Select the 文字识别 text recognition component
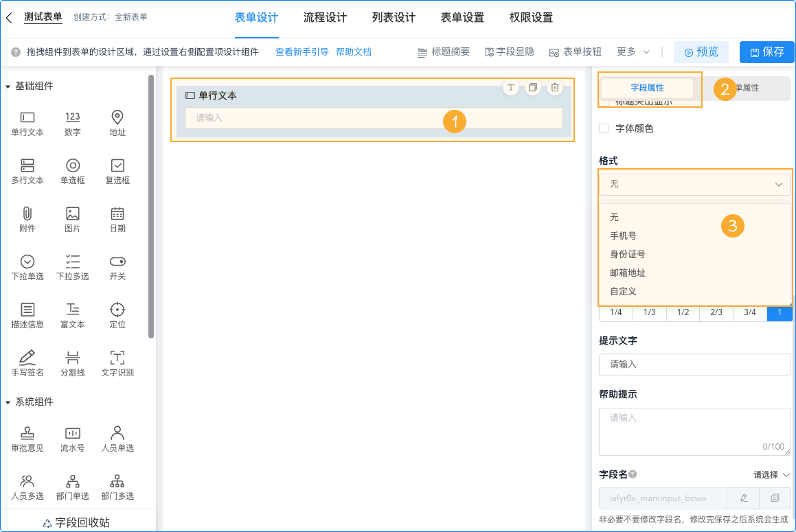This screenshot has height=532, width=796. coord(117,363)
